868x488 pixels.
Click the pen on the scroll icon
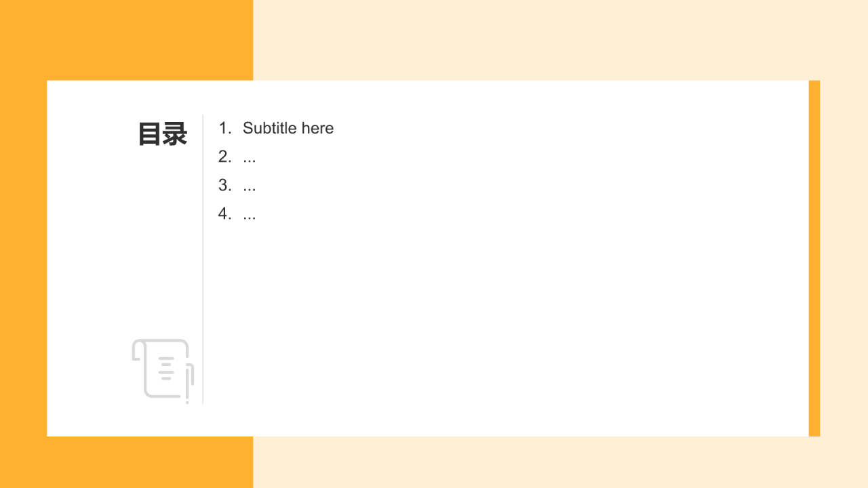188,383
